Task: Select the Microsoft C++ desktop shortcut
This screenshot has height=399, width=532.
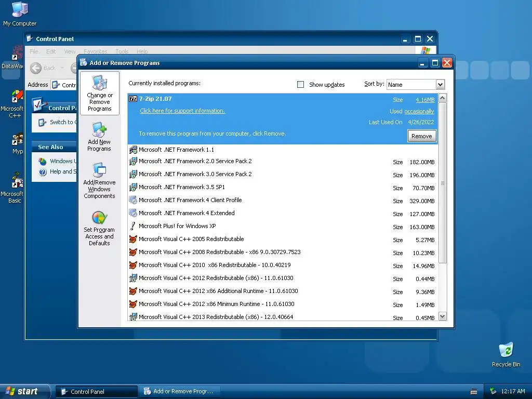Action: (14, 104)
